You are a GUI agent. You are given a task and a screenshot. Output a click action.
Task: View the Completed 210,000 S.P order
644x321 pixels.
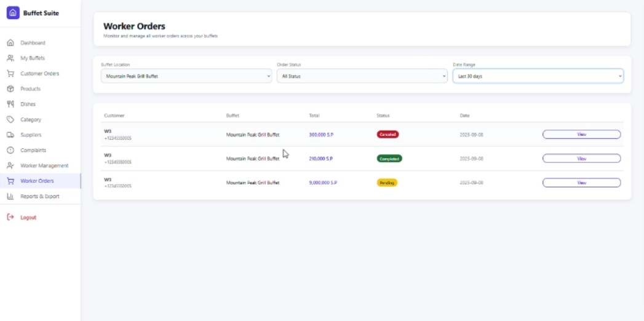click(581, 159)
